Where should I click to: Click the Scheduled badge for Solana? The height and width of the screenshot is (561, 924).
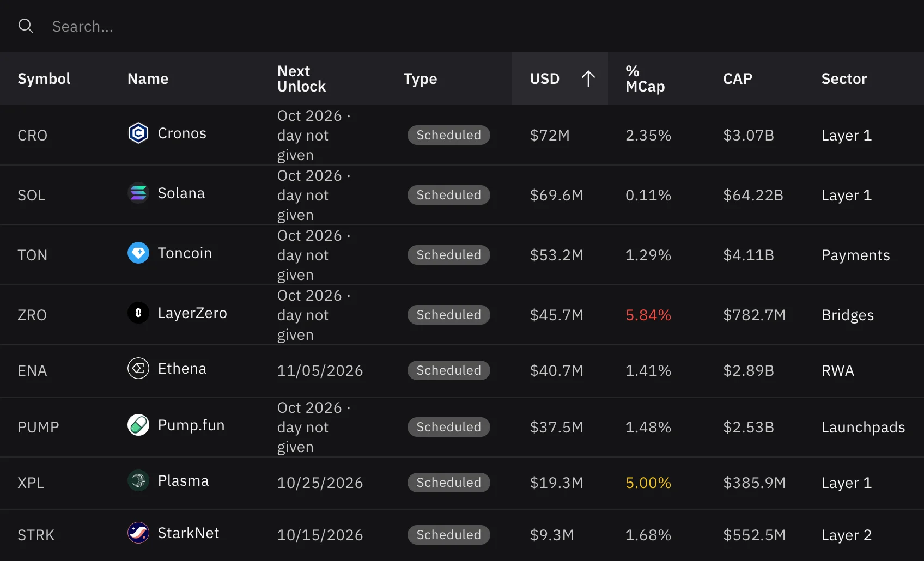[x=449, y=195]
